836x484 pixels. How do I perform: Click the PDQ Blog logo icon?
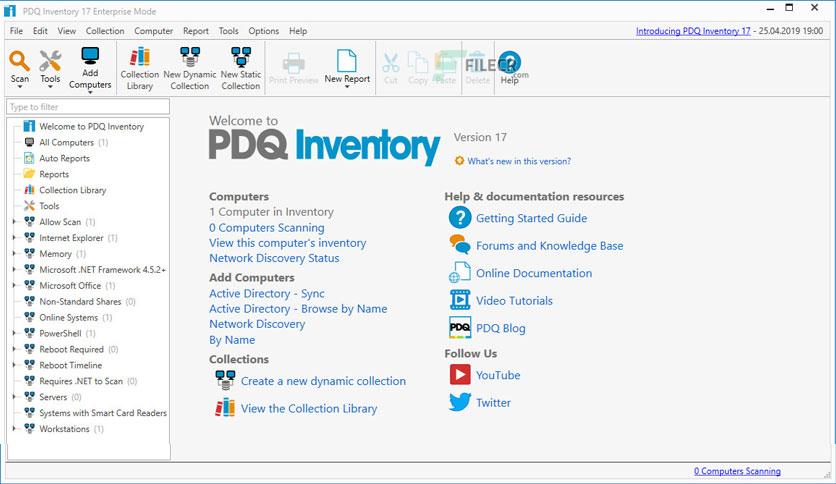460,328
